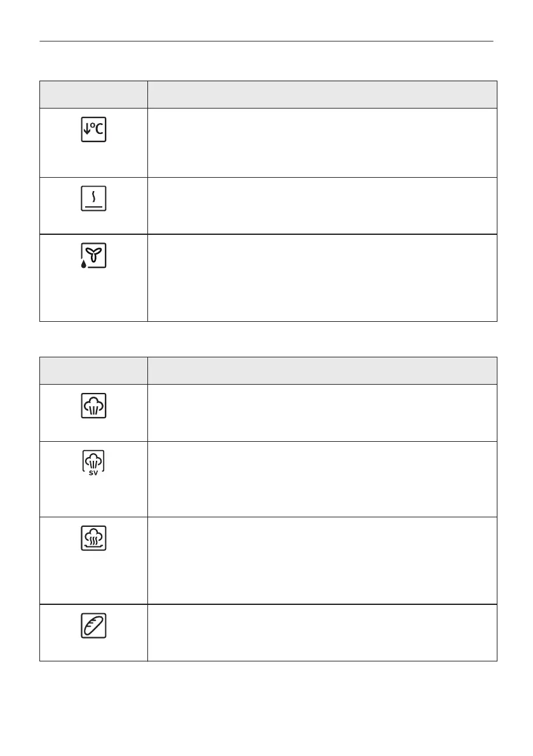Viewport: 533px width, 756px height.
Task: Click the first table's grey header above icons
Action: point(93,95)
